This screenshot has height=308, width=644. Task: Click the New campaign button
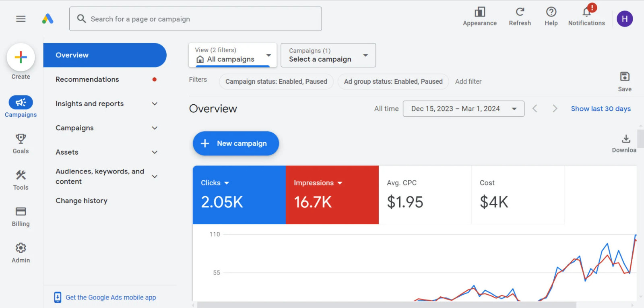pos(236,143)
